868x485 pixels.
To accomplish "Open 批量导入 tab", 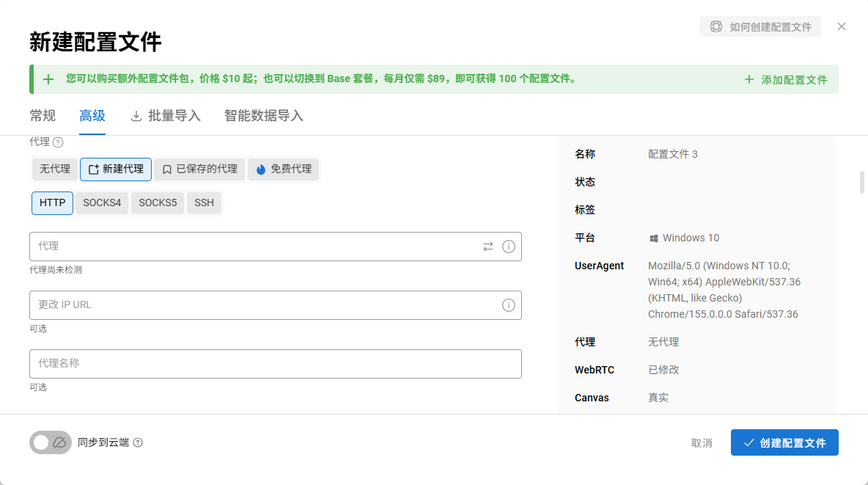I will click(166, 116).
